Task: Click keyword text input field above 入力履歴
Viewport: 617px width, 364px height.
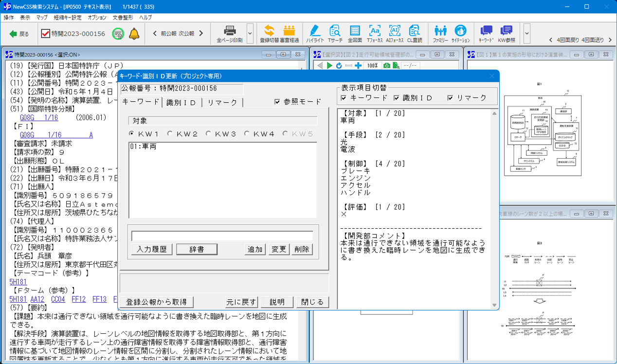Action: click(x=222, y=236)
